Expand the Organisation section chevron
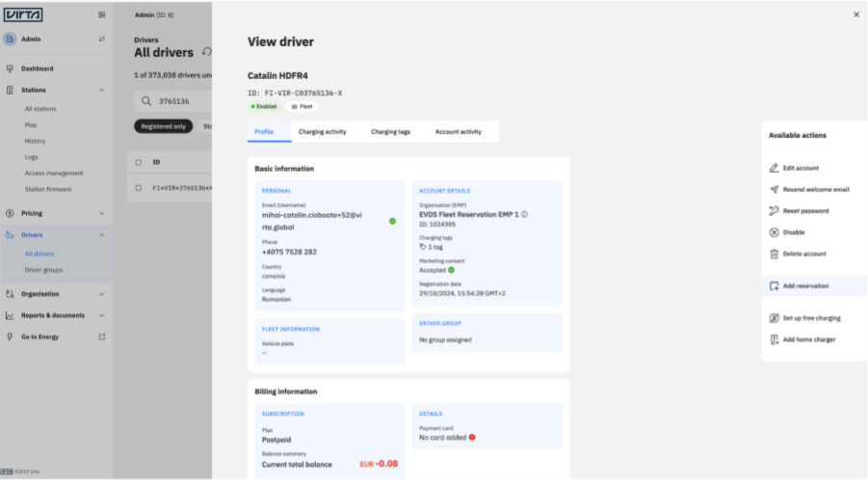 (x=102, y=294)
